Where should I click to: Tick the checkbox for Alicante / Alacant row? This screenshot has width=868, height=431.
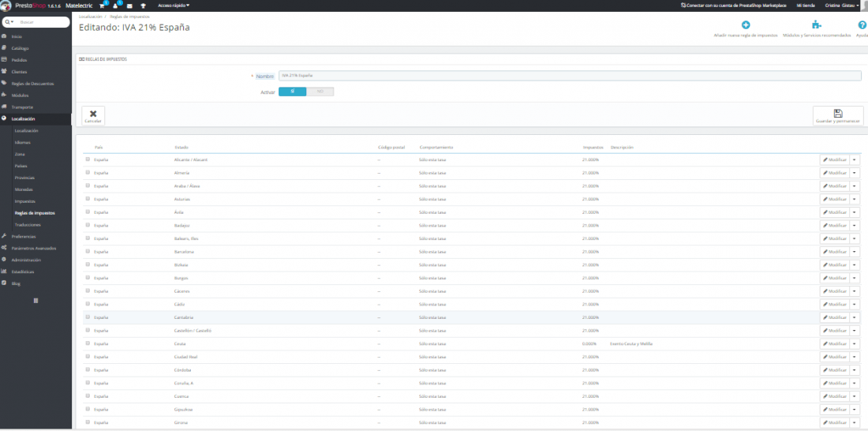tap(88, 159)
